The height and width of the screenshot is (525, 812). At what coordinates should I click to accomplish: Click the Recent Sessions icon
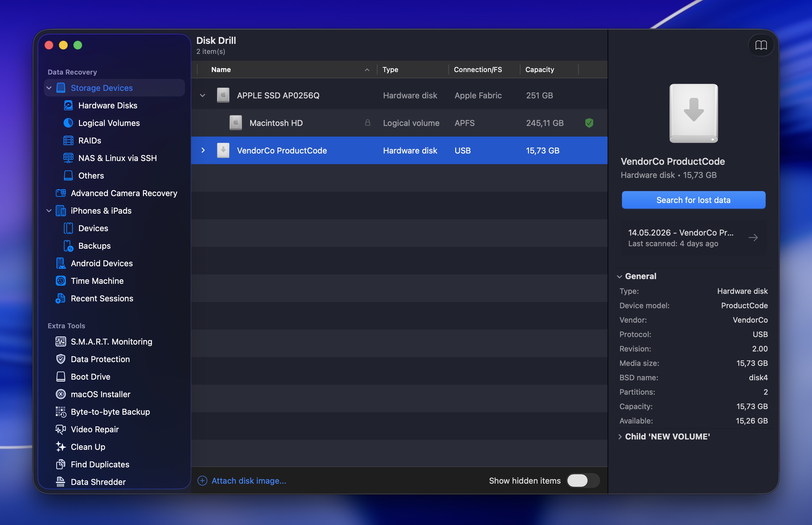(x=61, y=298)
